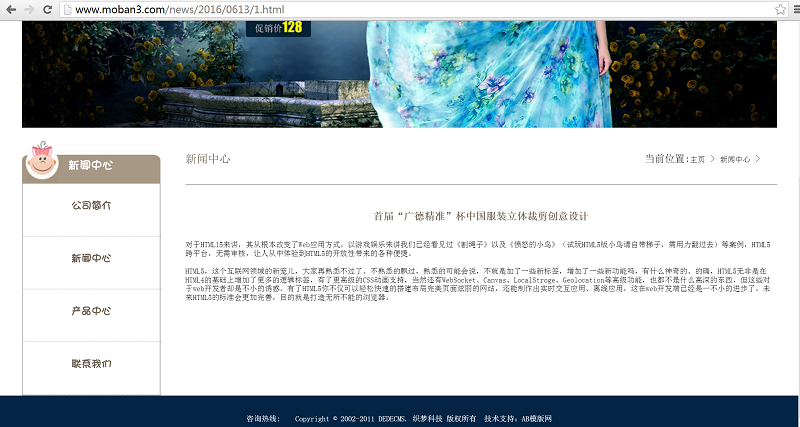Open 公司简介 in the sidebar

coord(91,206)
